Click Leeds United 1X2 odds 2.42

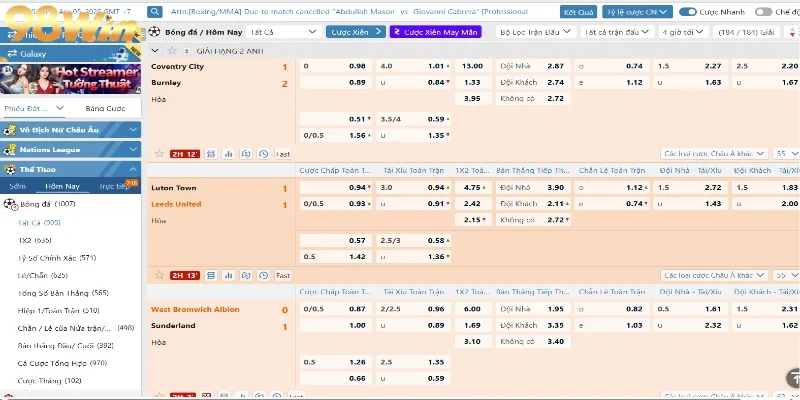[x=473, y=204]
